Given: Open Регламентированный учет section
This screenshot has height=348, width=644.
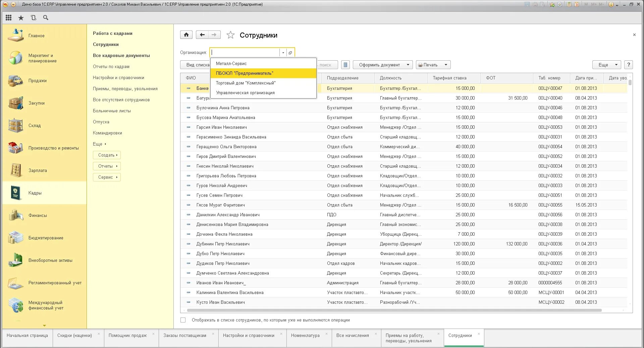Looking at the screenshot, I should [x=44, y=283].
